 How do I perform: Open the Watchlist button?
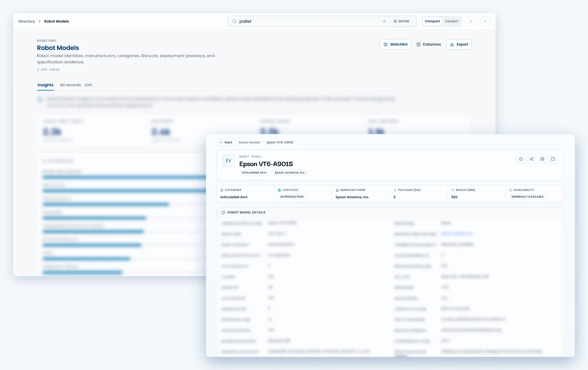point(395,44)
